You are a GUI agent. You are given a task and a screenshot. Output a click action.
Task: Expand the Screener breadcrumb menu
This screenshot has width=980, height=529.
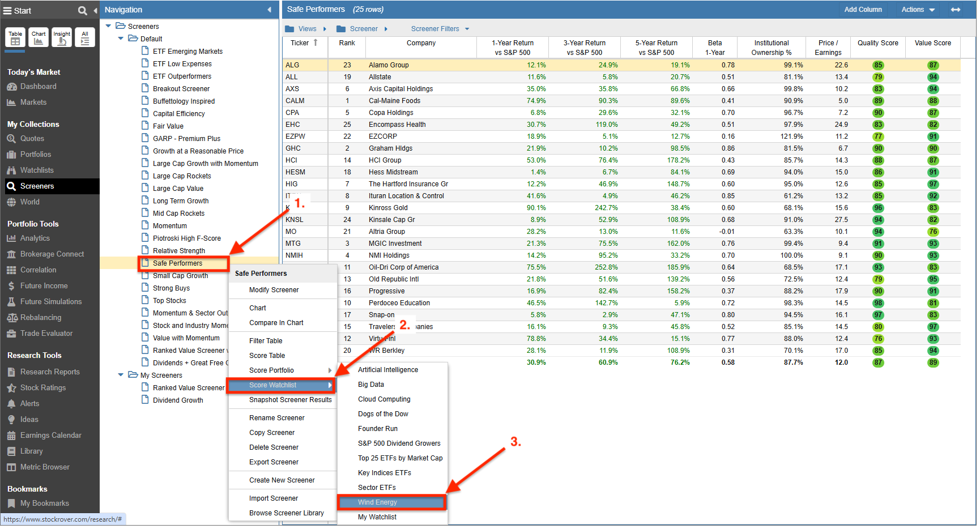coord(386,29)
